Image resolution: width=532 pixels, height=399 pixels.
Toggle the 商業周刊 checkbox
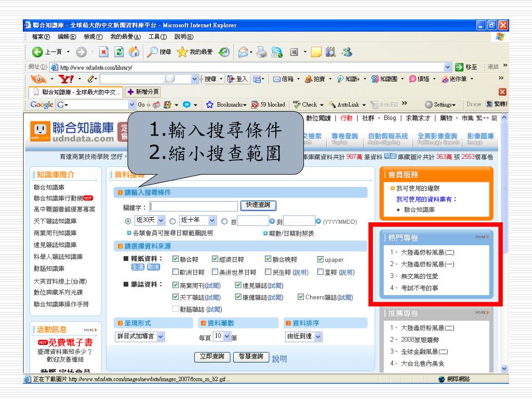176,285
